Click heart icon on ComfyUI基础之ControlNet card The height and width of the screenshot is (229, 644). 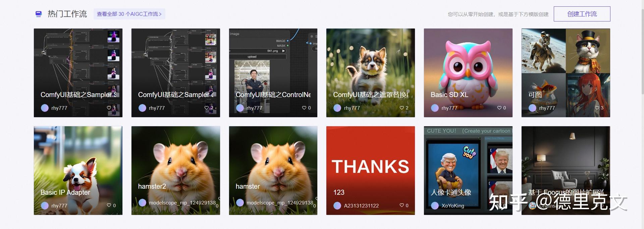(x=304, y=108)
